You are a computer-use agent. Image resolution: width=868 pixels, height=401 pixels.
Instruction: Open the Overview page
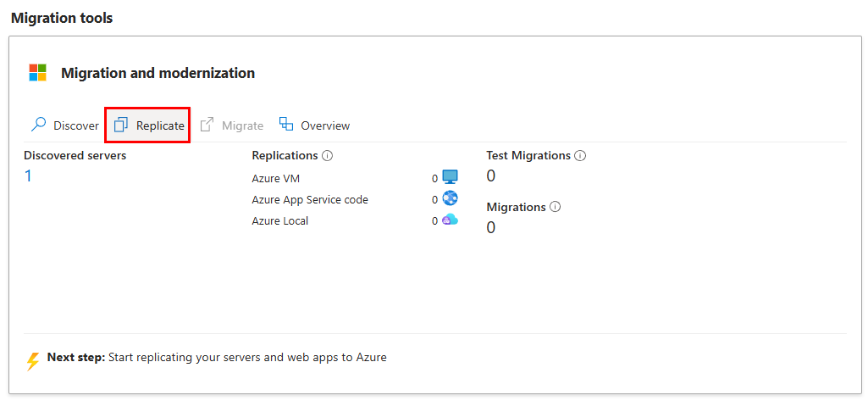(x=314, y=125)
